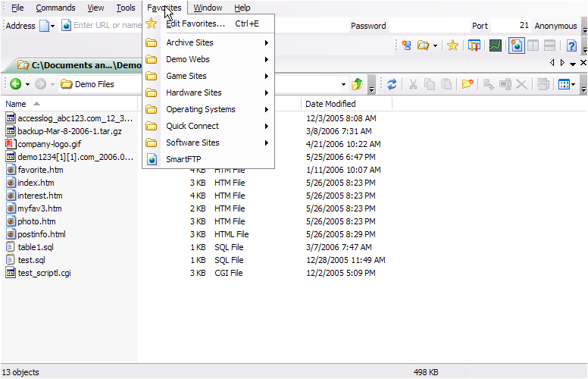Click the new remote browser connection icon
The image size is (588, 379).
point(406,45)
